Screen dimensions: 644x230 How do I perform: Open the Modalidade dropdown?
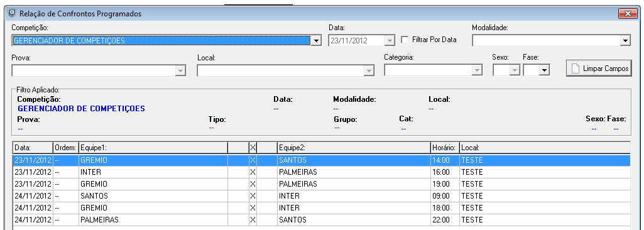551,41
